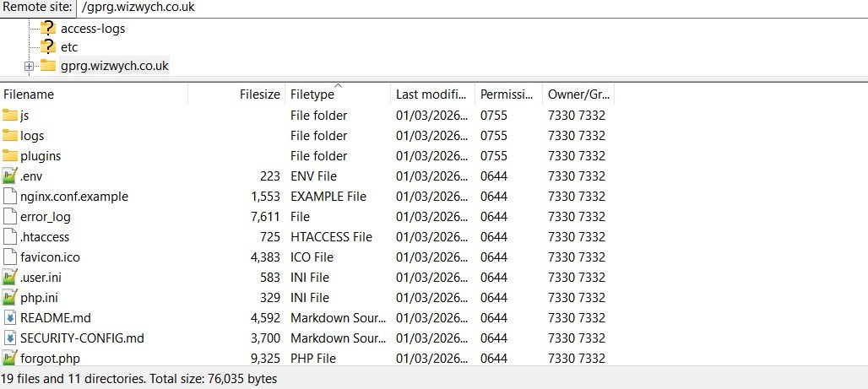Click the access-logs unknown folder icon
The height and width of the screenshot is (389, 868).
point(47,28)
